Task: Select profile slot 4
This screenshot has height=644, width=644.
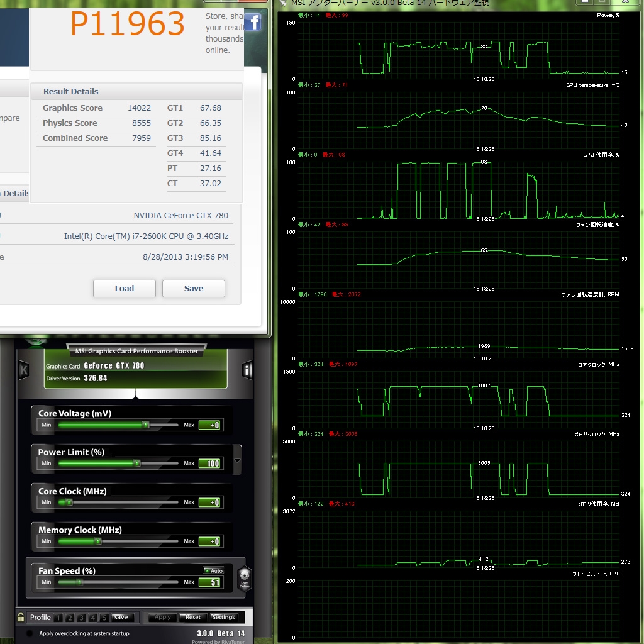Action: (93, 618)
